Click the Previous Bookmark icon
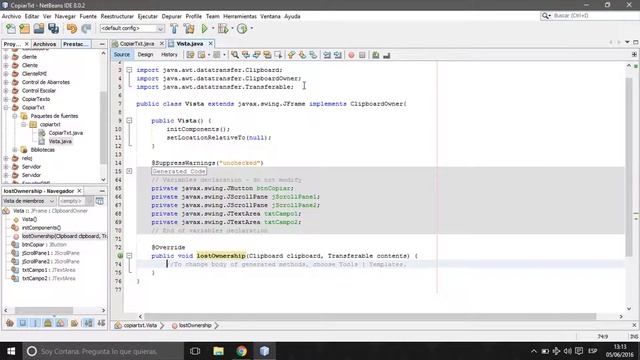The height and width of the screenshot is (360, 640). 291,55
